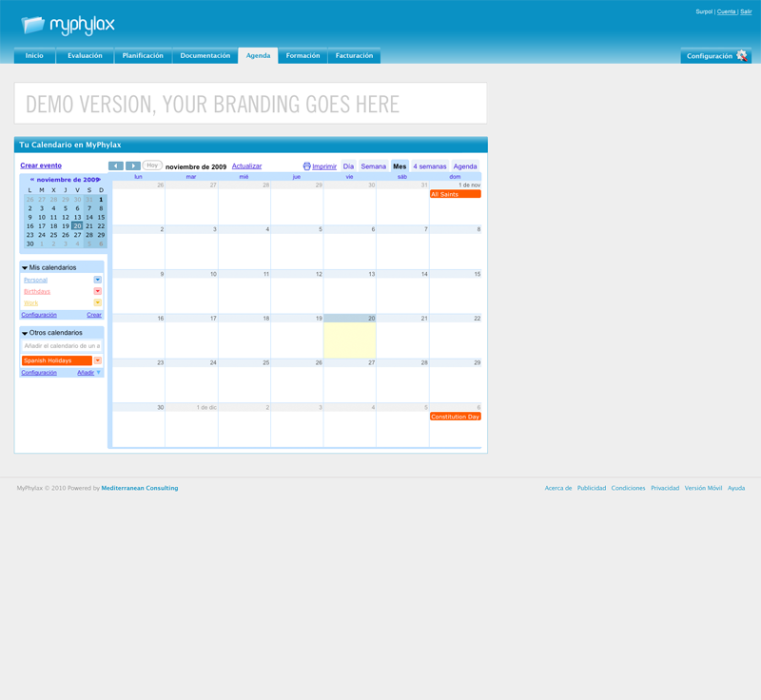Viewport: 761px width, 700px height.
Task: Collapse the Otros calendarios section
Action: [25, 333]
